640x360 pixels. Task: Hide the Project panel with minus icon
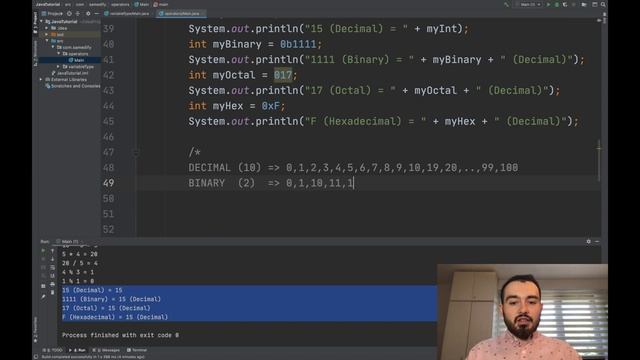[x=96, y=13]
